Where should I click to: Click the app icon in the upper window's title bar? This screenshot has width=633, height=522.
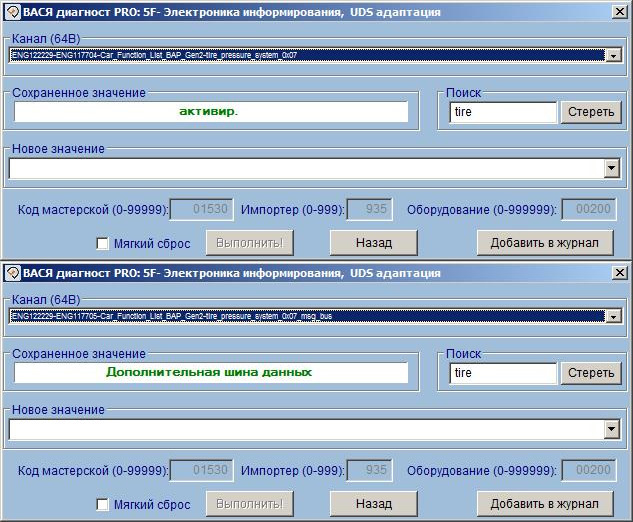[13, 12]
